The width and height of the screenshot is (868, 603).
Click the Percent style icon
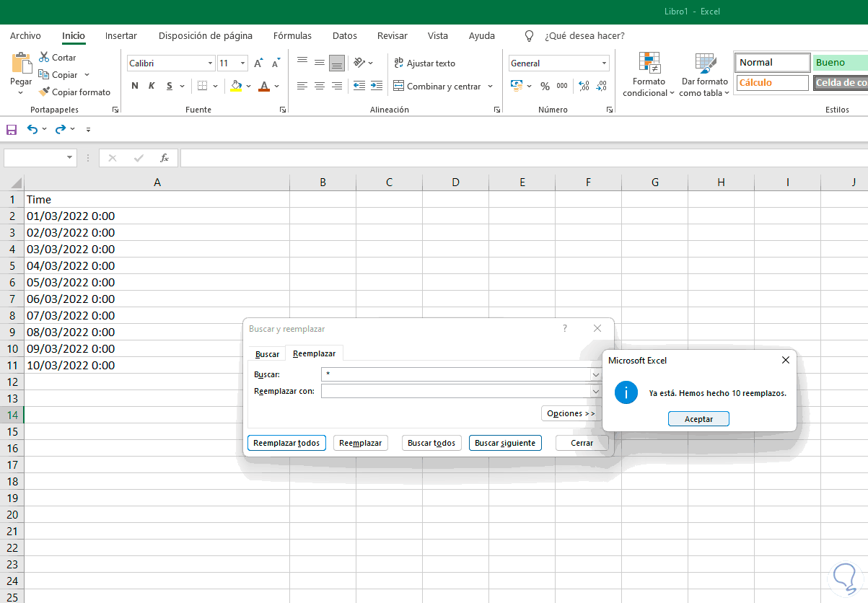(545, 86)
